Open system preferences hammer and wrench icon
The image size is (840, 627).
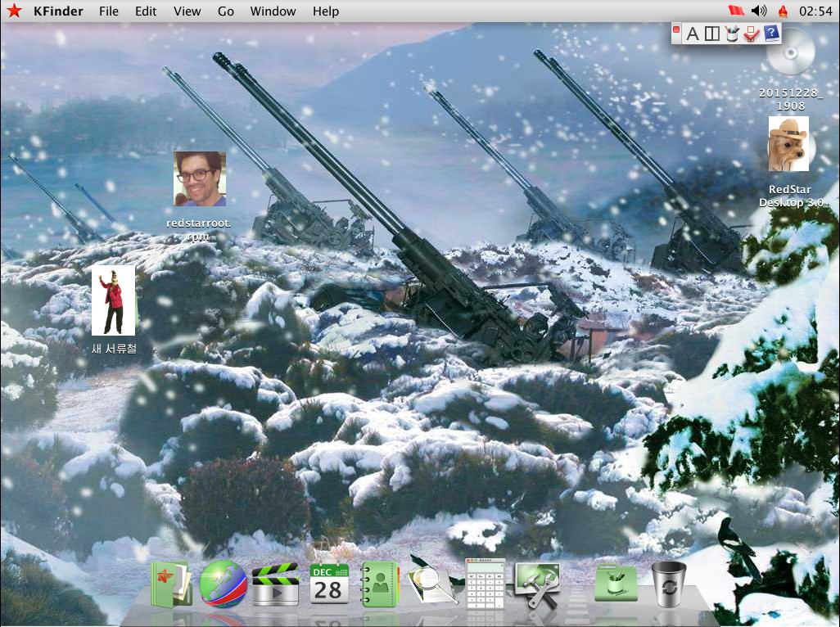click(537, 584)
